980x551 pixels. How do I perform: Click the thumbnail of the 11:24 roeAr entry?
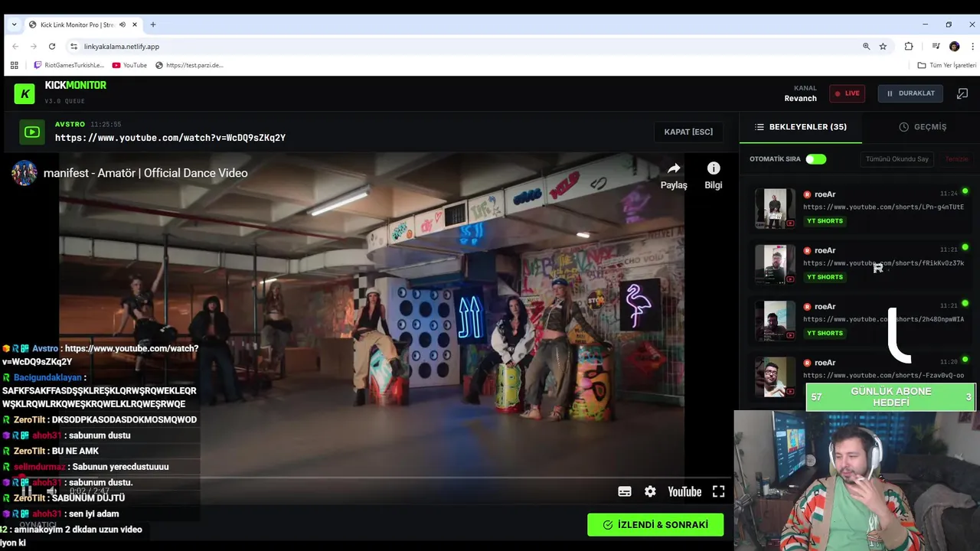pyautogui.click(x=775, y=208)
